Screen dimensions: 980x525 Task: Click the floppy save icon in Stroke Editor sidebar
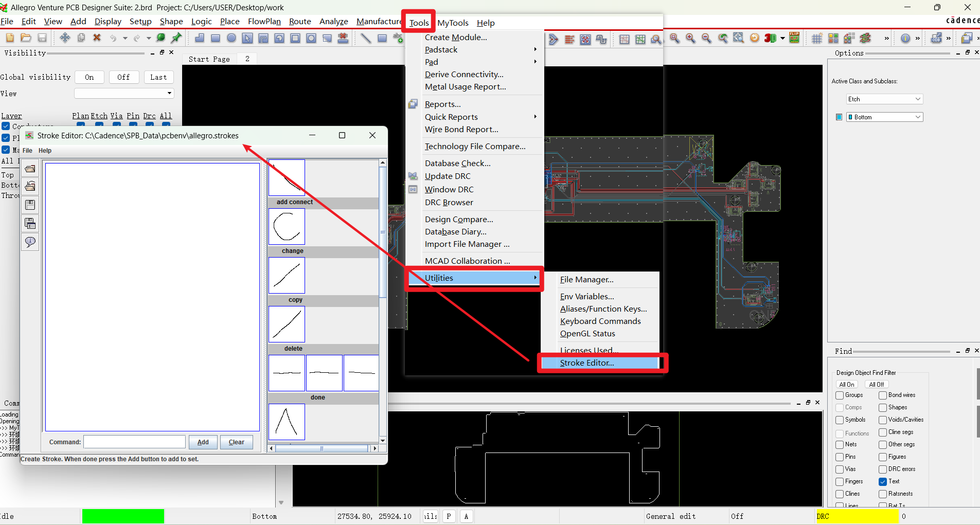pos(30,205)
